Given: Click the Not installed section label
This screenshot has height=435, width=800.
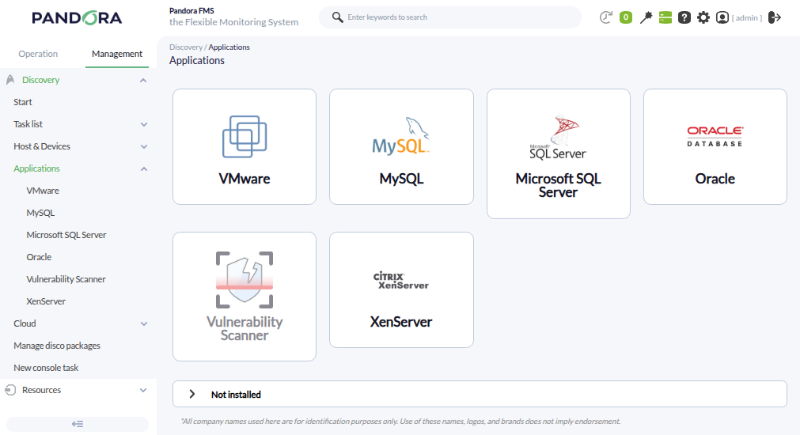Looking at the screenshot, I should pyautogui.click(x=236, y=395).
